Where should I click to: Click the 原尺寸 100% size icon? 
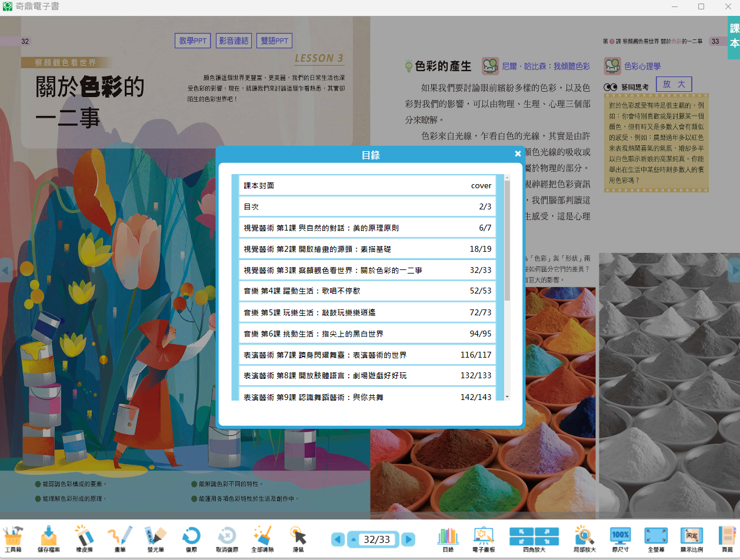[x=621, y=538]
